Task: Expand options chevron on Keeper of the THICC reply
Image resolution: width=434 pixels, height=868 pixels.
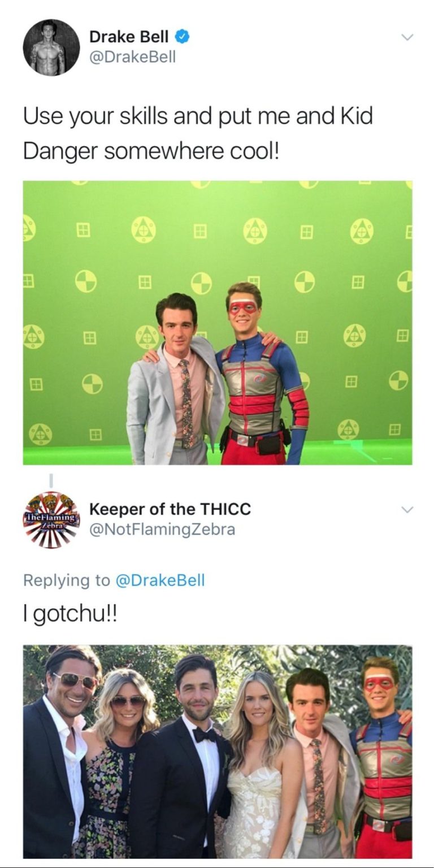Action: coord(407,510)
